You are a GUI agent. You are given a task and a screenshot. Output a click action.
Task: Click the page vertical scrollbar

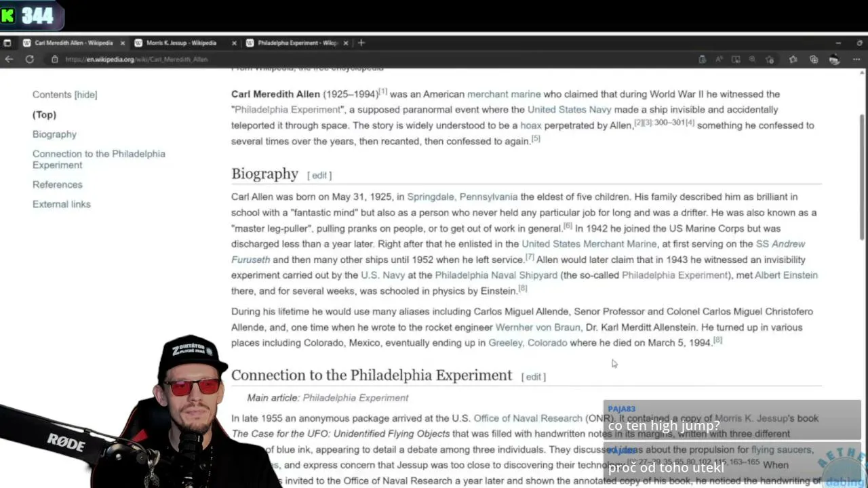[x=862, y=176]
